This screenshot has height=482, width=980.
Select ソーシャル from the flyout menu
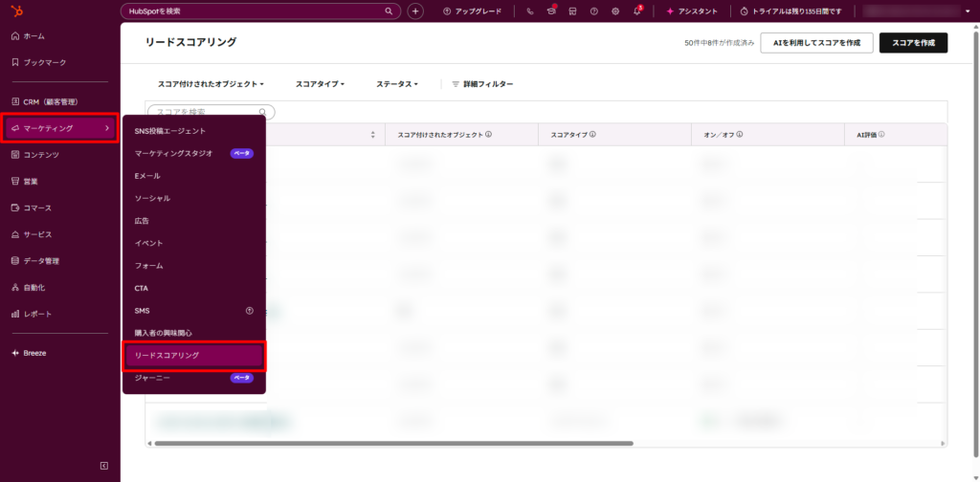pos(152,198)
